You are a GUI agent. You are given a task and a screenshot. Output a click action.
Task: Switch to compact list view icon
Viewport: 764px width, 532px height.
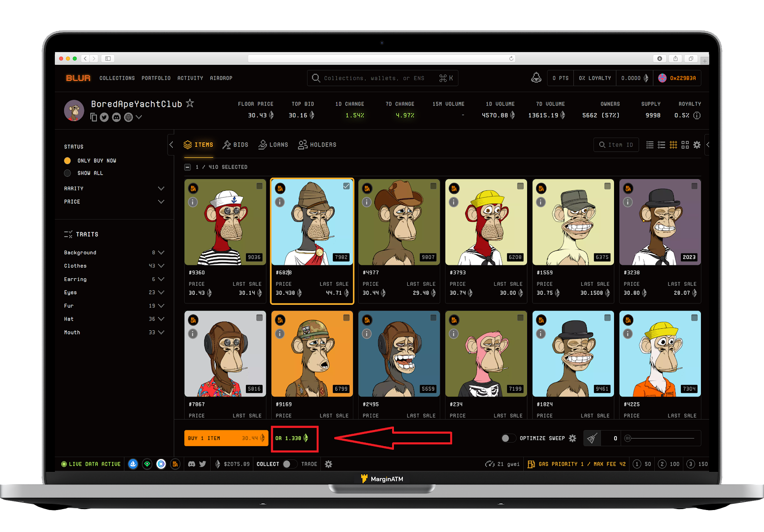[650, 145]
